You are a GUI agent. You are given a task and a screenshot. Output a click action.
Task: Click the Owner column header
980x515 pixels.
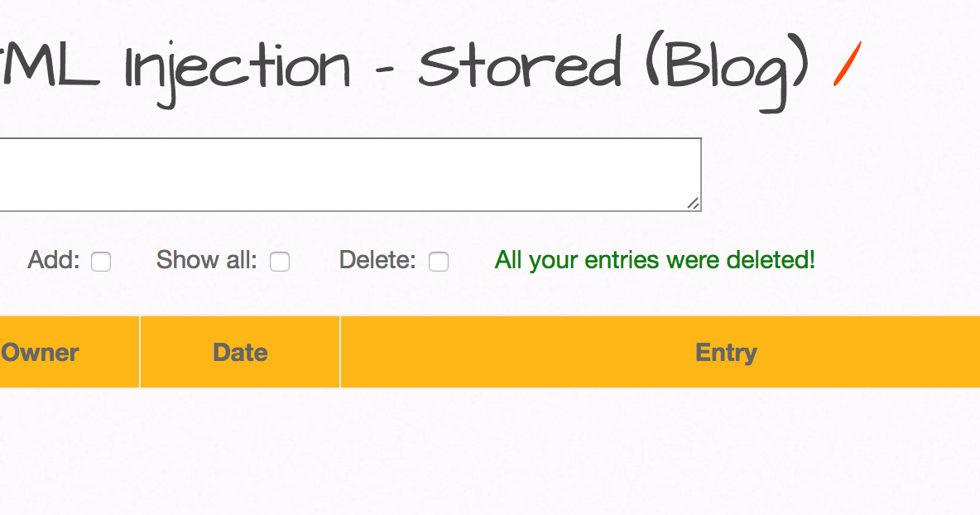tap(39, 352)
